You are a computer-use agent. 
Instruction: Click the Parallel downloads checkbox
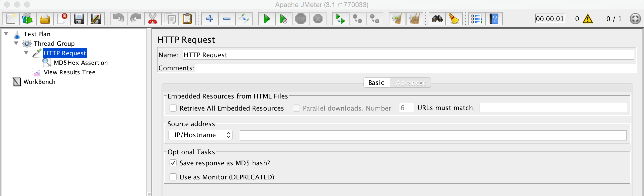[x=296, y=108]
